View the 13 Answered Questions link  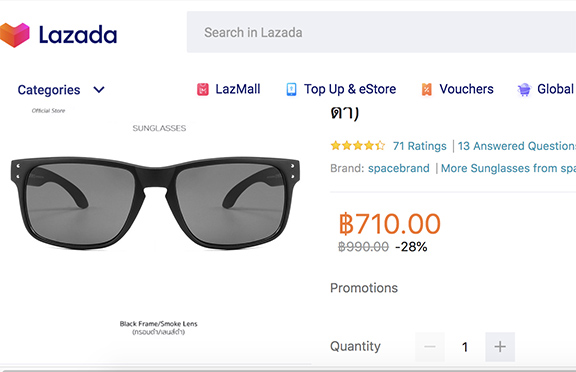(517, 146)
